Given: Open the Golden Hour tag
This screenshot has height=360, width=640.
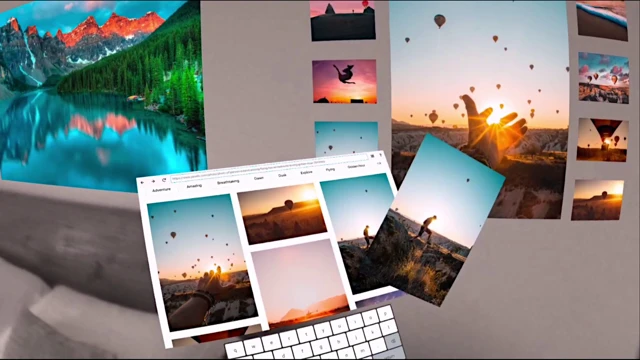Looking at the screenshot, I should pos(356,167).
